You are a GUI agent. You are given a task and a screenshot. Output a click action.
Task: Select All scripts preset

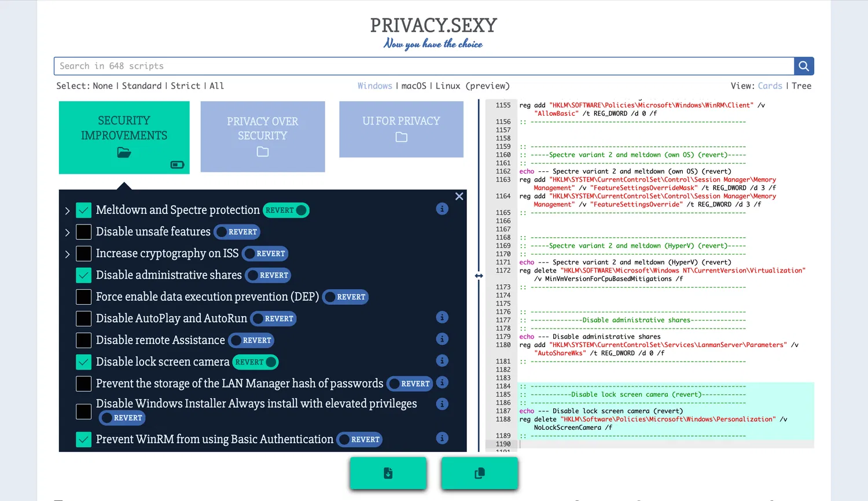216,86
